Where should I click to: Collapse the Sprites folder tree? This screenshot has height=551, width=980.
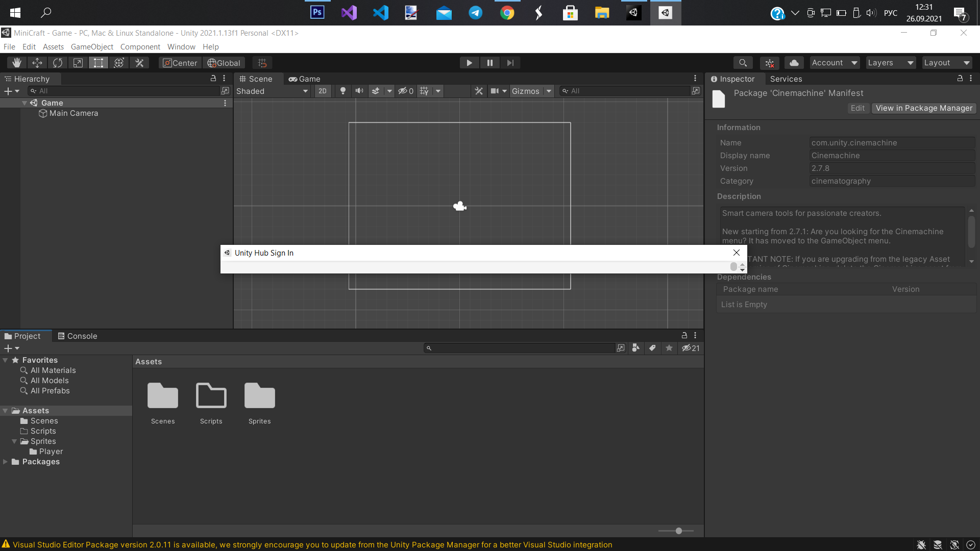(x=14, y=441)
